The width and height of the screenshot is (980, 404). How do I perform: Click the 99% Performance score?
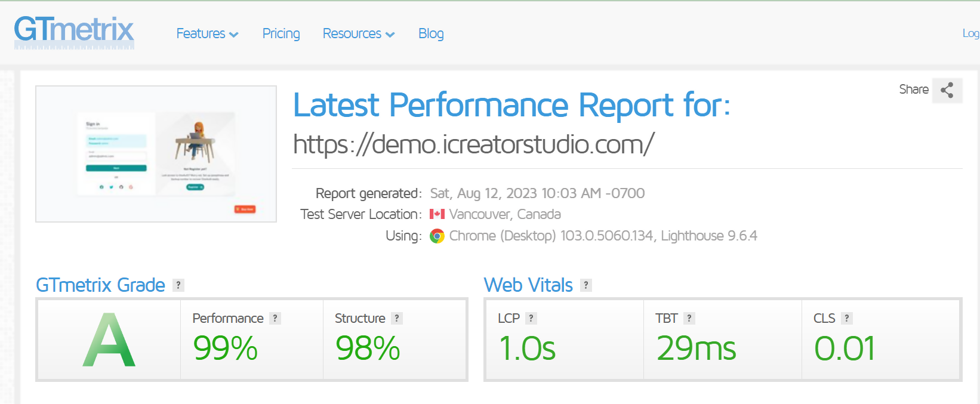[x=226, y=349]
